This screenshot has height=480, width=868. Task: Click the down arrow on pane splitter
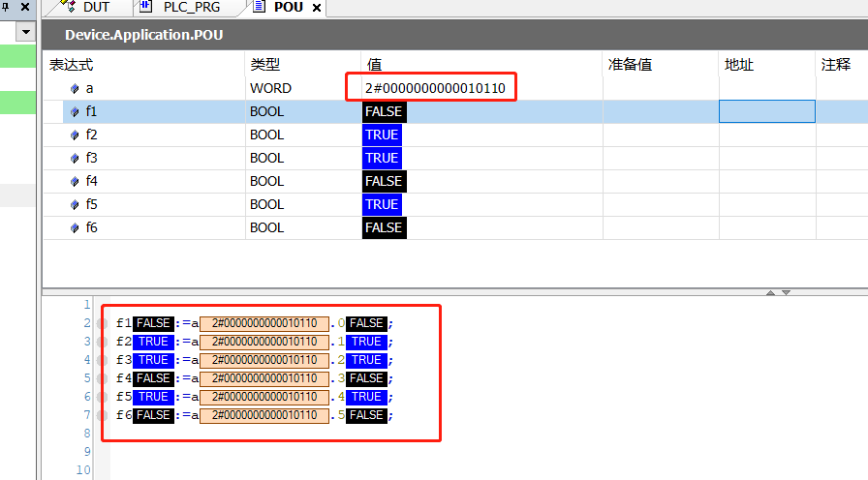pos(786,292)
